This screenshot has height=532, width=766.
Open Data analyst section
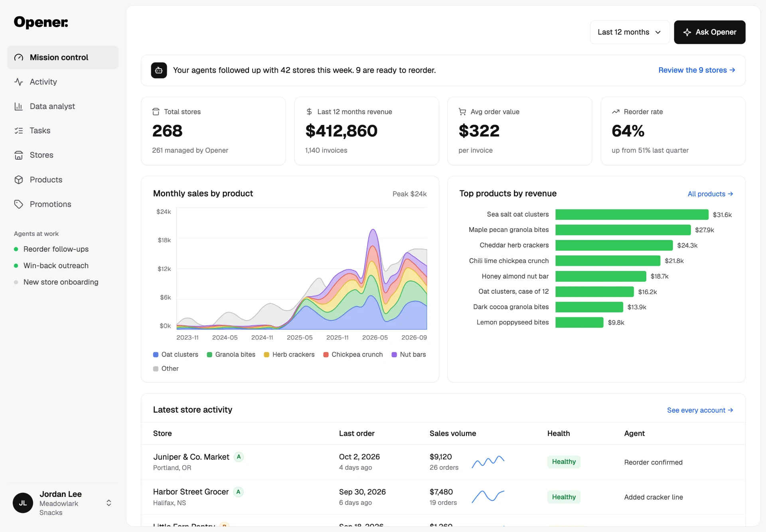pyautogui.click(x=63, y=106)
